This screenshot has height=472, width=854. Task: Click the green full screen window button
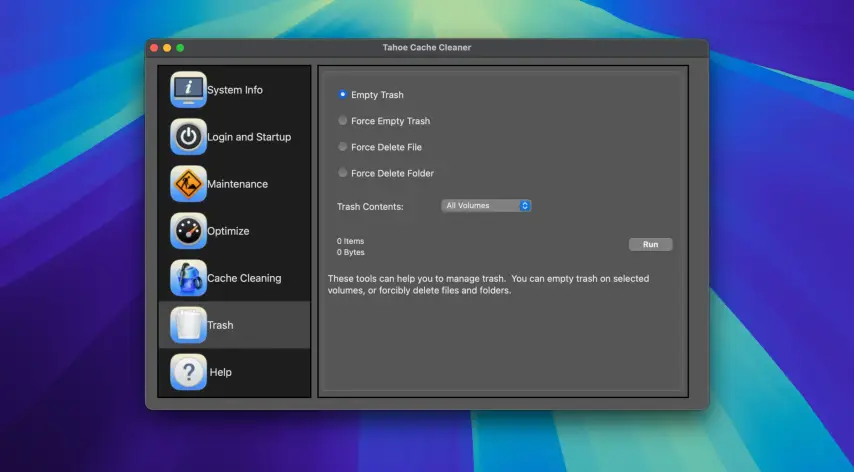click(181, 48)
